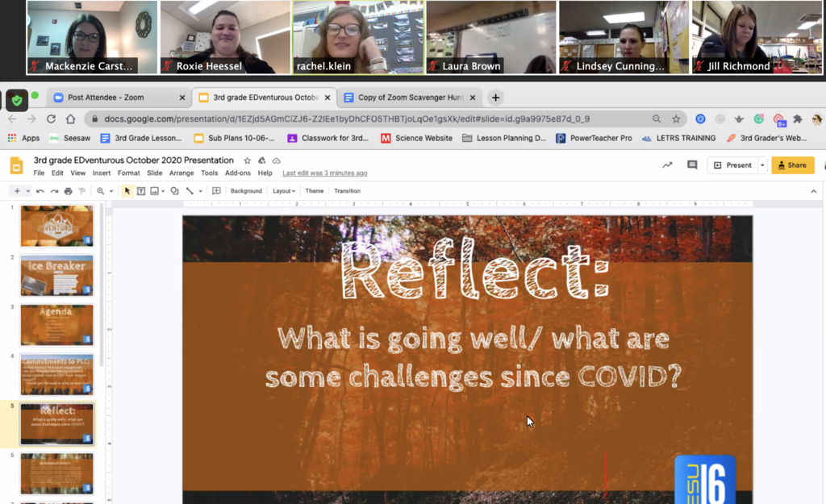Click the print icon in Slides toolbar
826x504 pixels.
point(68,191)
